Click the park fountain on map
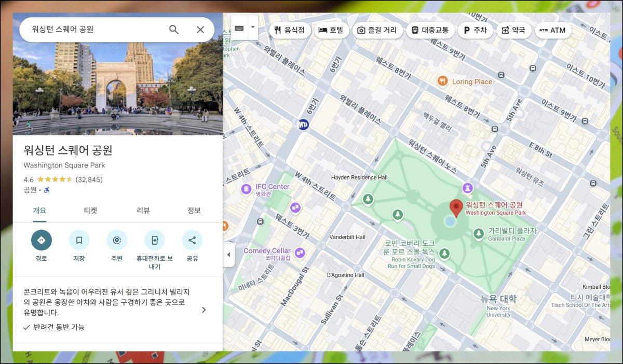 click(450, 221)
